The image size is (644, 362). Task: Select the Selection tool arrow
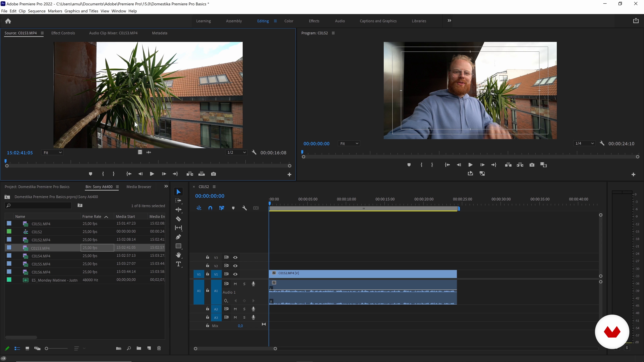point(178,192)
